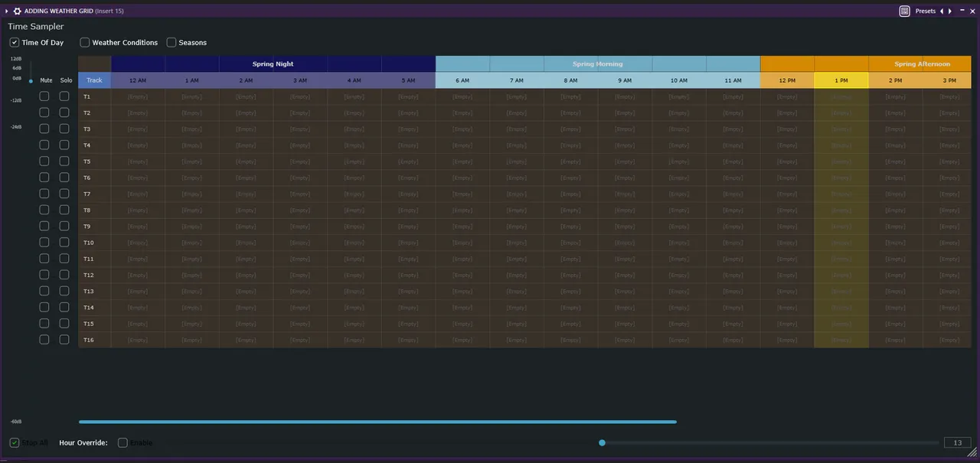Click the hour value field showing 13

click(957, 442)
